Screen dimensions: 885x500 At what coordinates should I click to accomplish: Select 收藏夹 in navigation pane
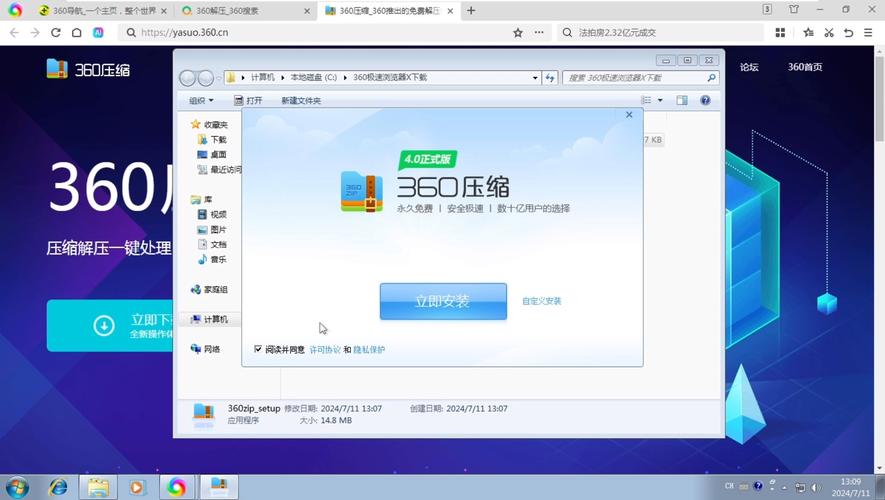coord(209,124)
